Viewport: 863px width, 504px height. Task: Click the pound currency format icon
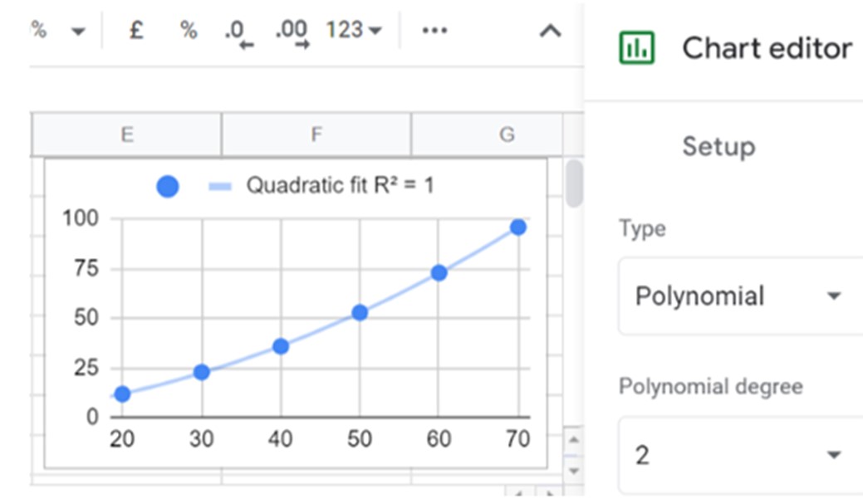point(136,30)
